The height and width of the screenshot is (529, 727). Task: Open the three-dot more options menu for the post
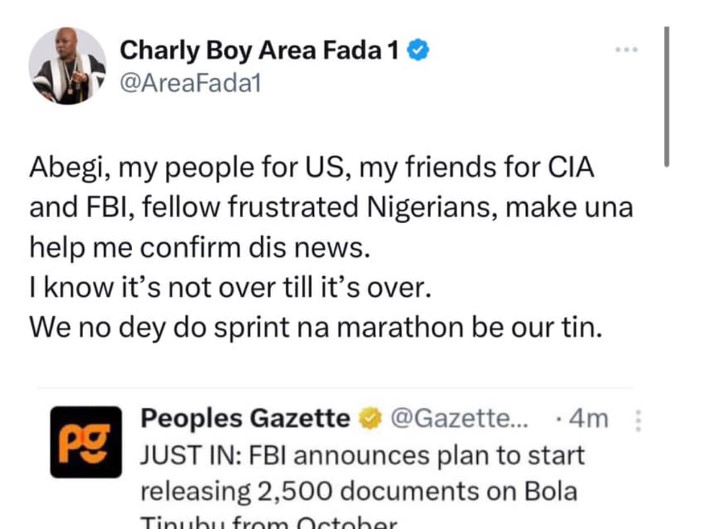click(628, 50)
